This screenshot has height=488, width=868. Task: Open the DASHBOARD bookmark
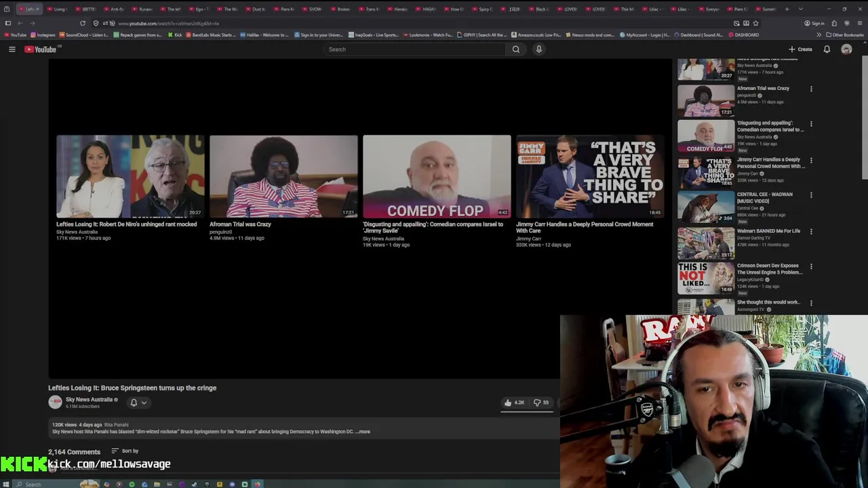click(743, 35)
